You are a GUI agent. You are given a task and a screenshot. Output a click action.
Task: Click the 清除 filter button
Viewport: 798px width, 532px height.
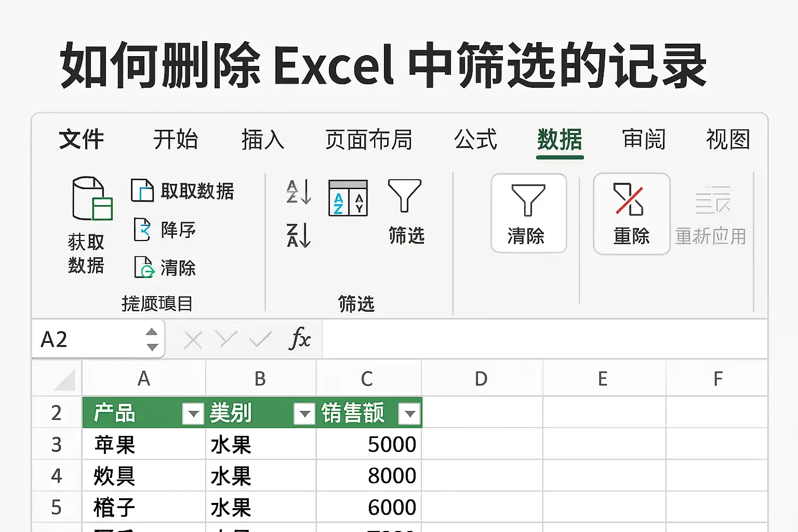(528, 214)
